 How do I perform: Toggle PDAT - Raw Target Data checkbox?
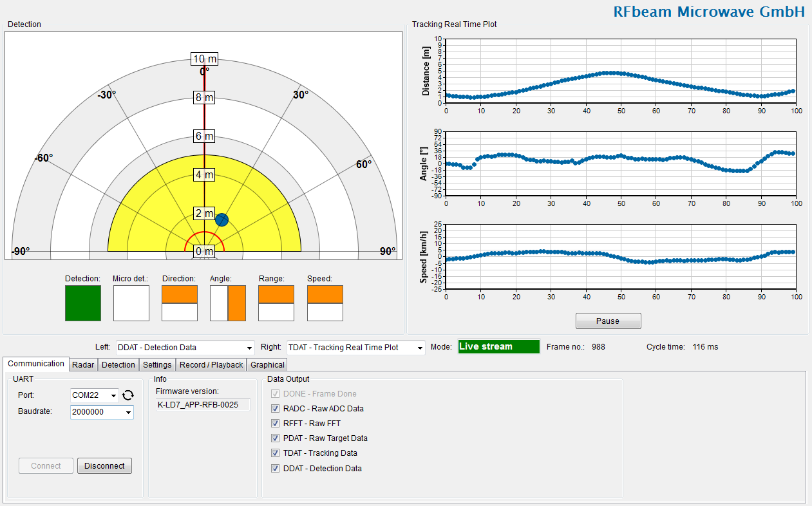[x=276, y=438]
